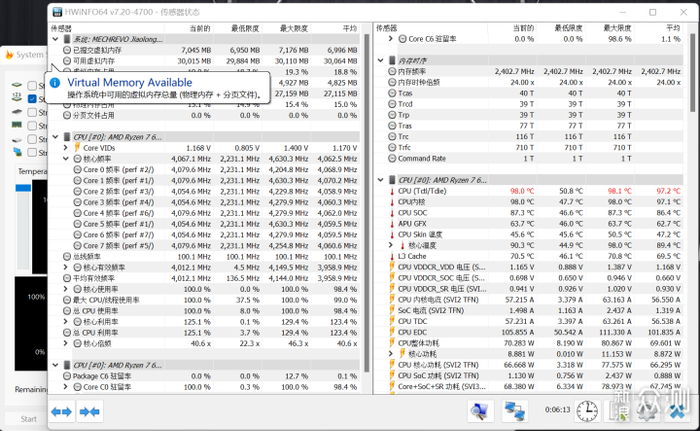Viewport: 700px width, 431px height.
Task: Click the flame icon in System Stability window
Action: pos(9,55)
